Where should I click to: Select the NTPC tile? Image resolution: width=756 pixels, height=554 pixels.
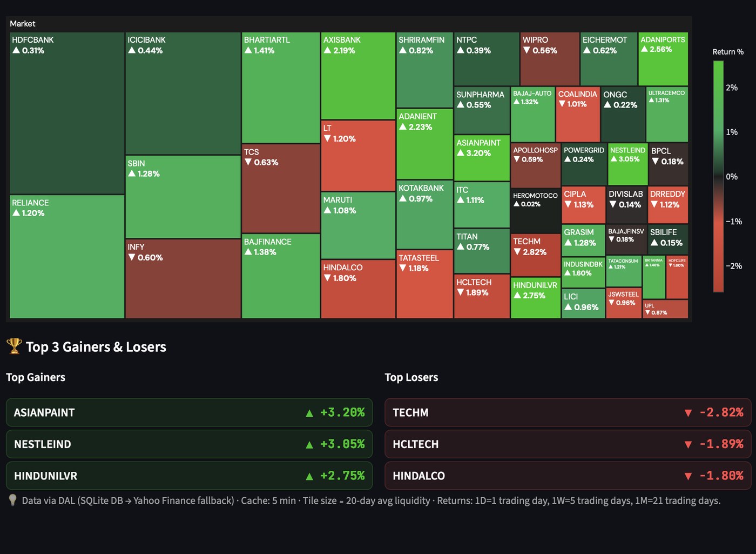click(x=487, y=59)
